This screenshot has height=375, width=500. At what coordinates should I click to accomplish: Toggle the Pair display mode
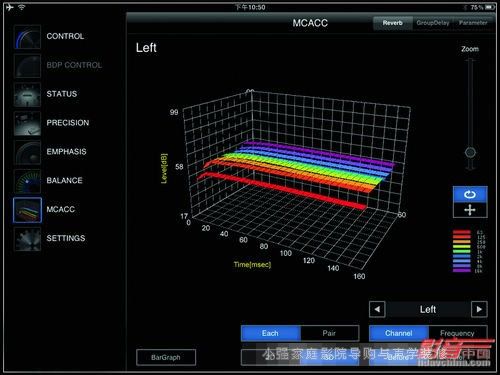coord(329,333)
